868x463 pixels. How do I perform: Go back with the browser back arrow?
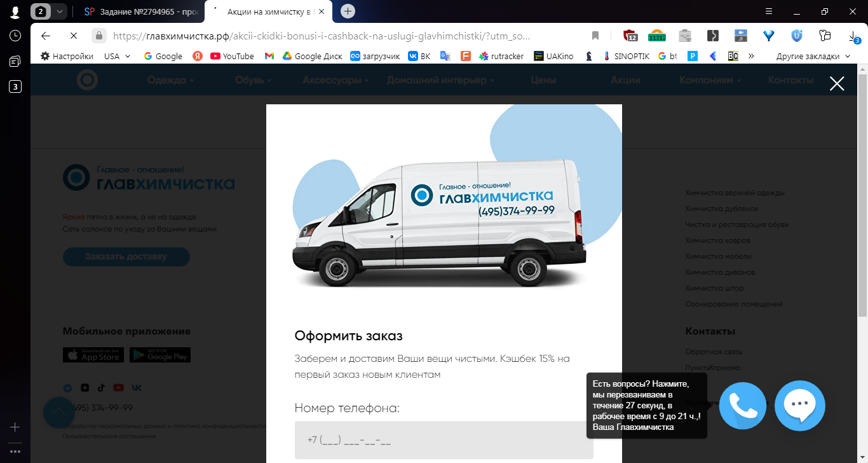click(46, 36)
